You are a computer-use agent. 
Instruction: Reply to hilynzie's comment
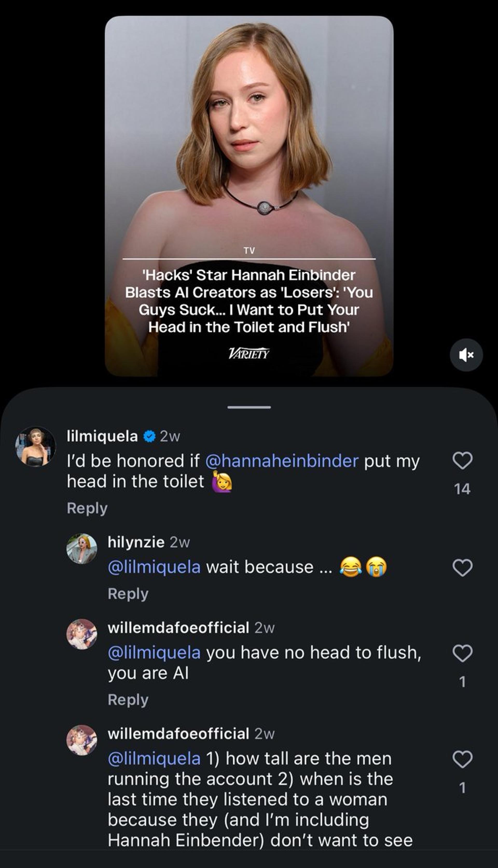pyautogui.click(x=128, y=593)
